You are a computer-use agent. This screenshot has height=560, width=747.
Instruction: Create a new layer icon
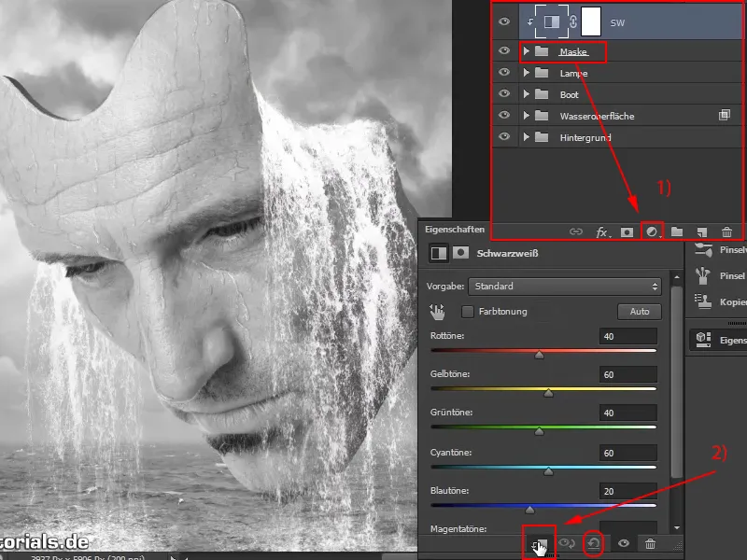point(702,231)
